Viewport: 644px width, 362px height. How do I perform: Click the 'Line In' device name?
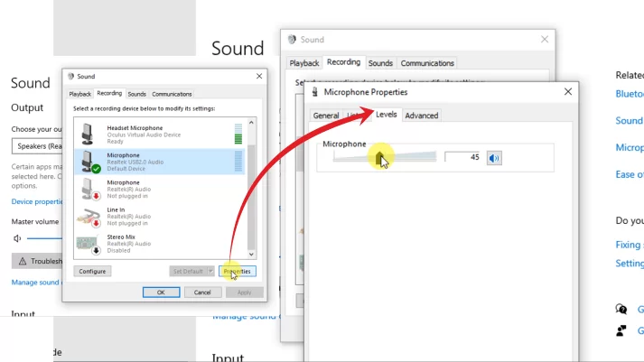(x=116, y=209)
